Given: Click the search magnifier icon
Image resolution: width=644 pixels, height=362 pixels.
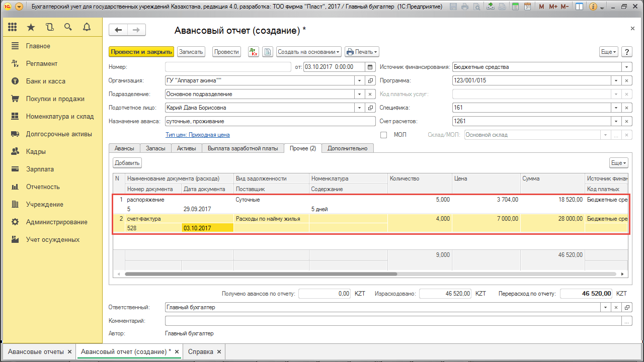Looking at the screenshot, I should point(68,27).
